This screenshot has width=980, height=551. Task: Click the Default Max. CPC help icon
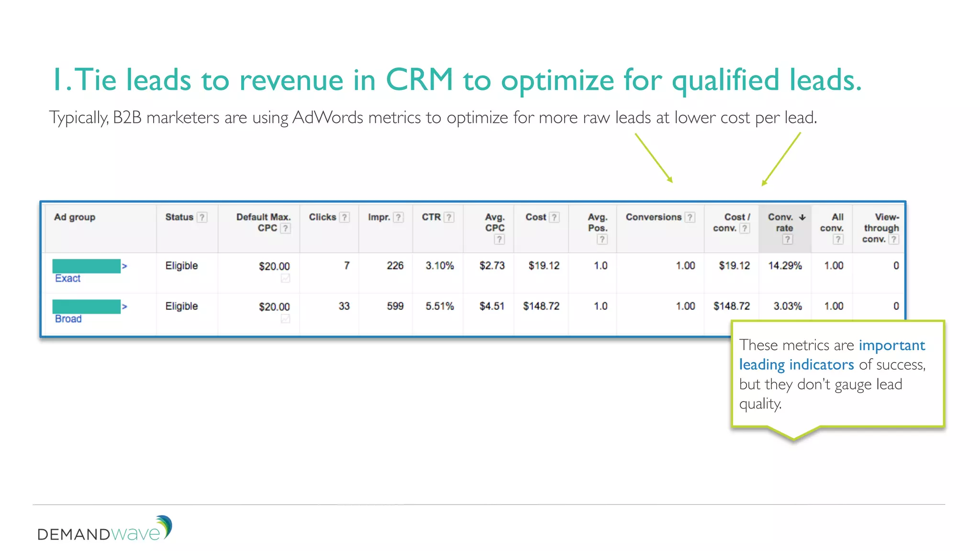pos(285,228)
